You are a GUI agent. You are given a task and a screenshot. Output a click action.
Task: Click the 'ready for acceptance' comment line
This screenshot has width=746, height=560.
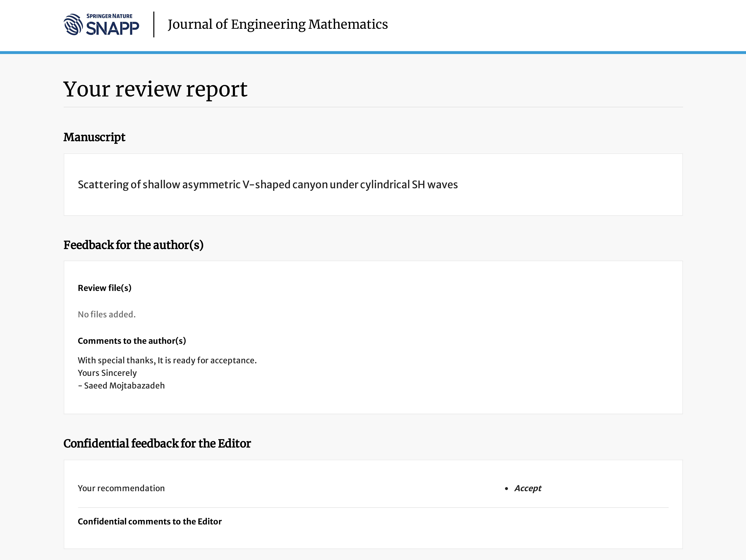point(167,360)
